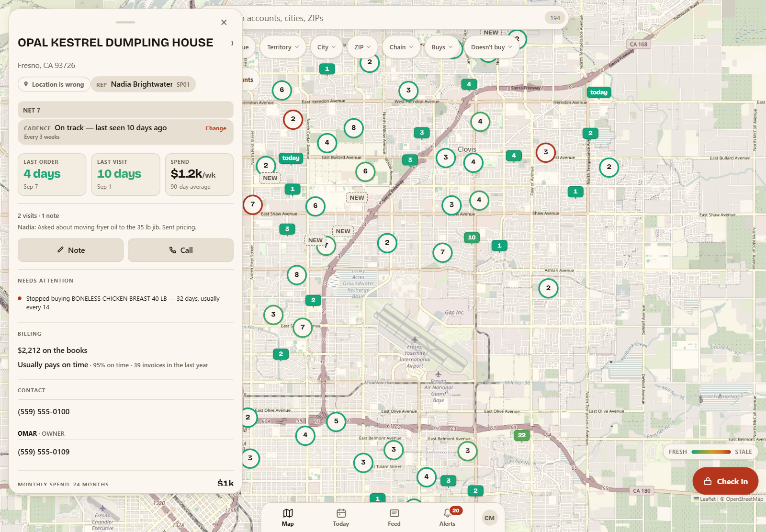This screenshot has height=532, width=766.
Task: Expand the Chain filter dropdown
Action: click(401, 47)
